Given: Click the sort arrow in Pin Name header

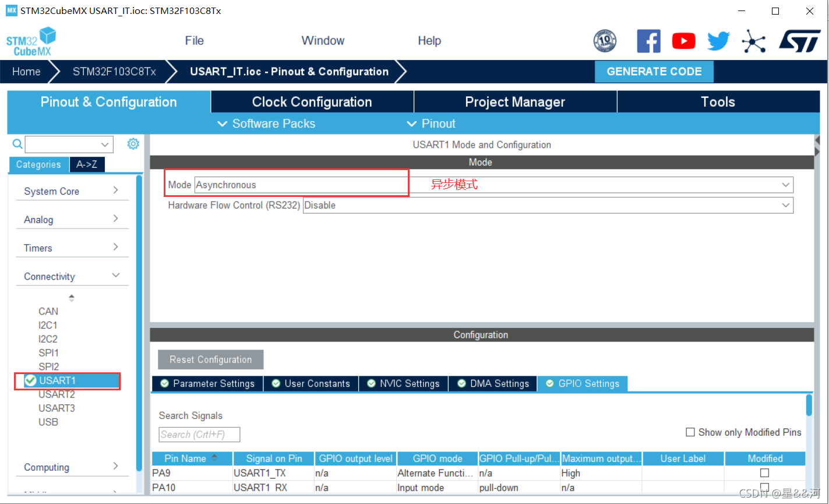Looking at the screenshot, I should (214, 457).
